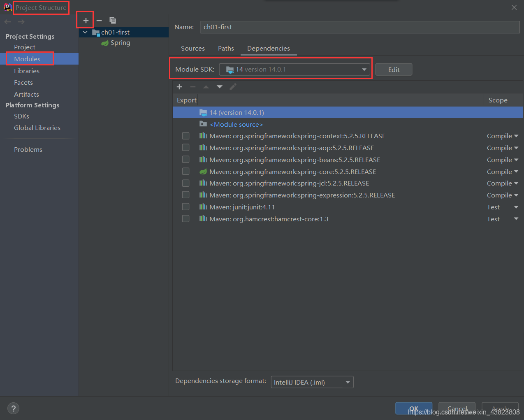Change scope dropdown for spring-beans
The image size is (524, 420).
click(503, 160)
